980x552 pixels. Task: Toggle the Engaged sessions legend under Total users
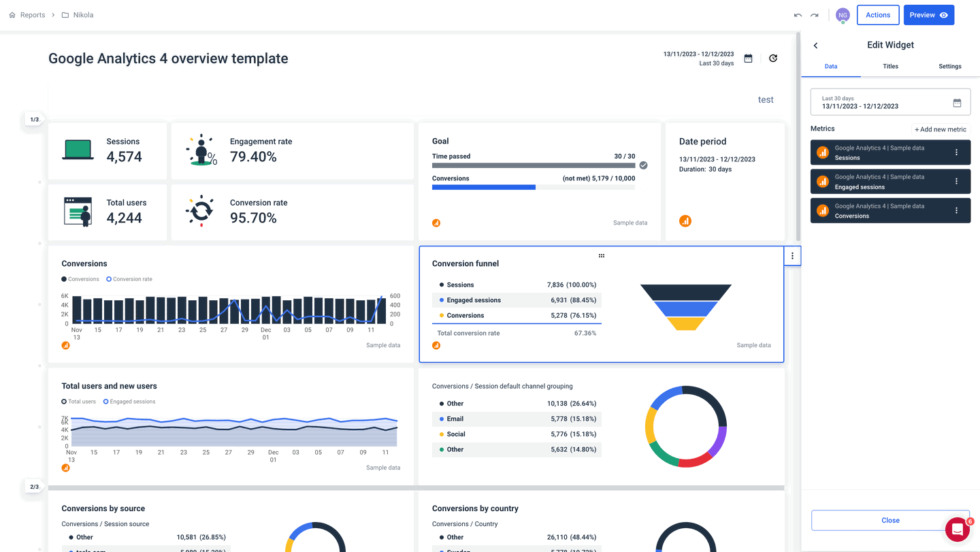[x=129, y=402]
